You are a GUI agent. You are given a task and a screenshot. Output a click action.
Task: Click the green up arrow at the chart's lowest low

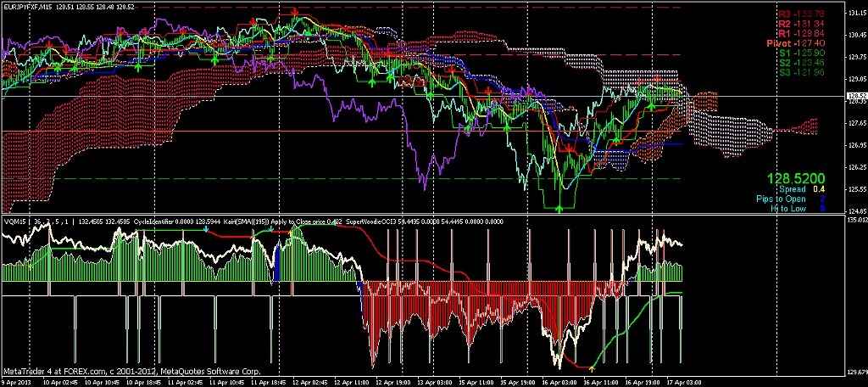click(x=559, y=209)
